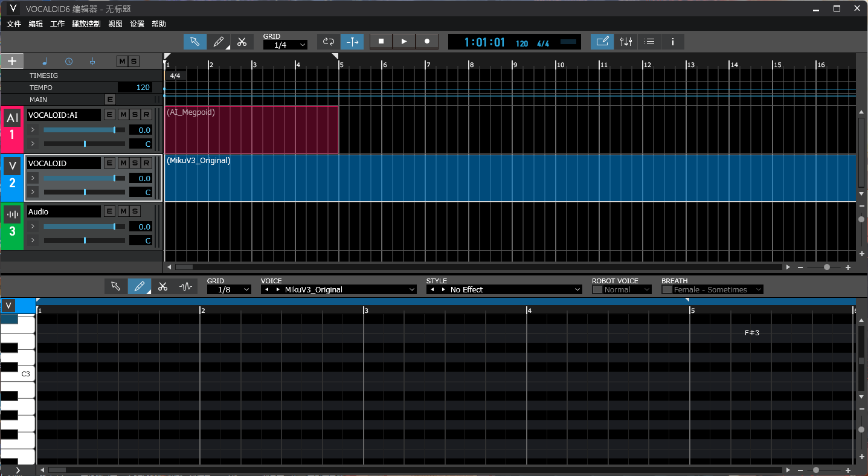
Task: Toggle global solo S button
Action: click(x=133, y=61)
